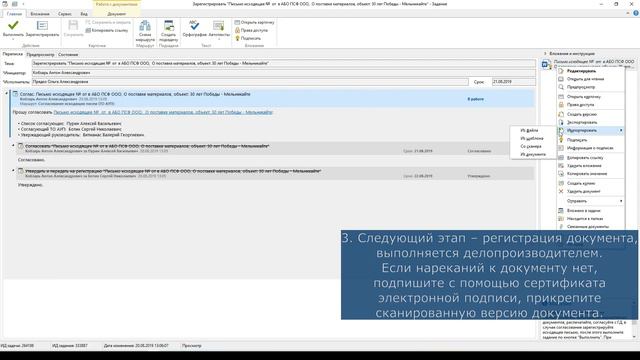
Task: Click the Исполнитель field
Action: coord(250,82)
